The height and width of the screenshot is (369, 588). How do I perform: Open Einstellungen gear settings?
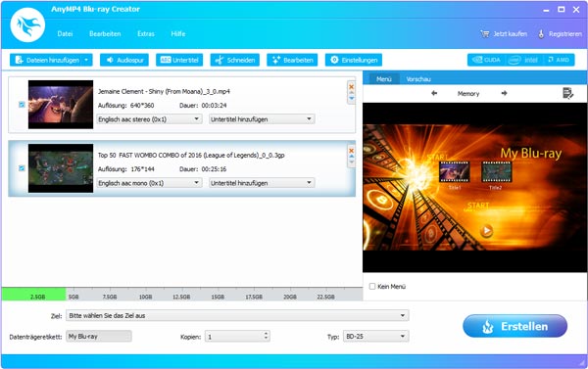(354, 60)
